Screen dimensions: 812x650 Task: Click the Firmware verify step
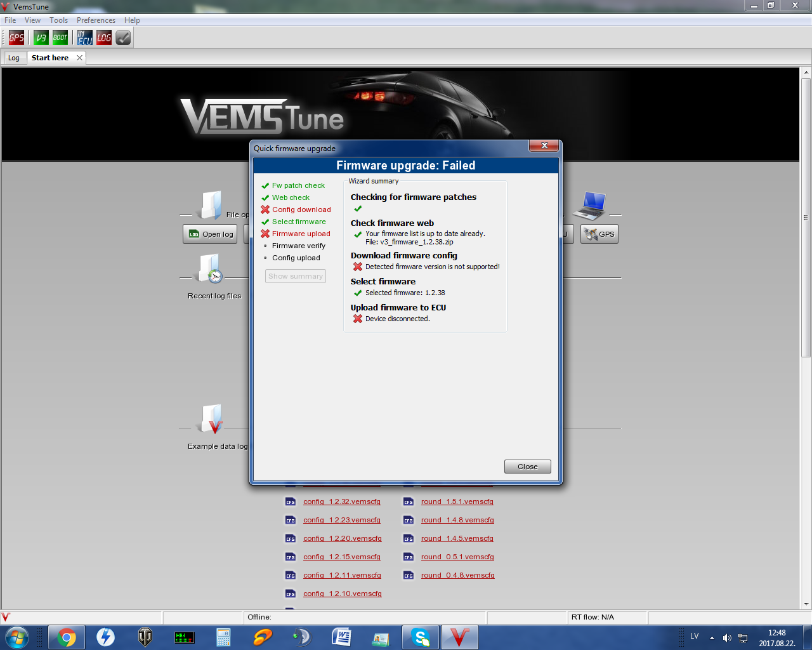click(x=299, y=246)
